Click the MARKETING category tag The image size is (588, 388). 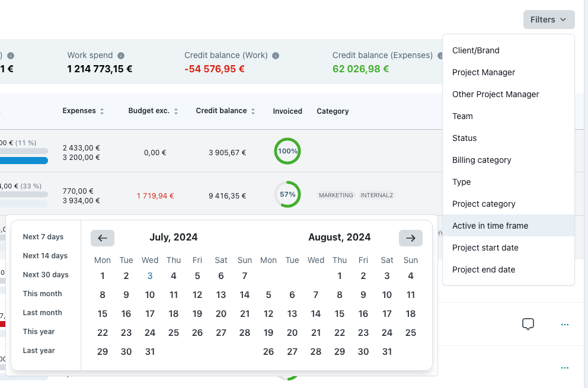click(336, 195)
